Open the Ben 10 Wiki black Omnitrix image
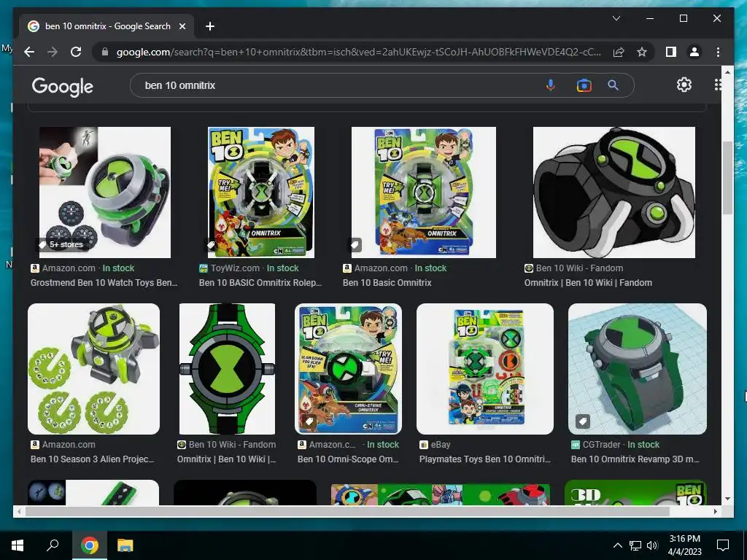Viewport: 747px width, 560px height. 614,192
